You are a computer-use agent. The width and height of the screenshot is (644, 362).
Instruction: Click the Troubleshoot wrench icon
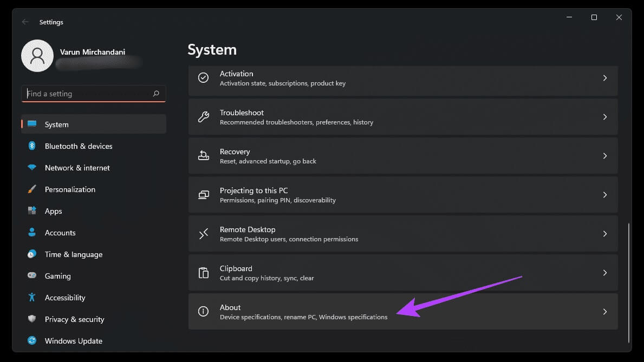point(203,116)
